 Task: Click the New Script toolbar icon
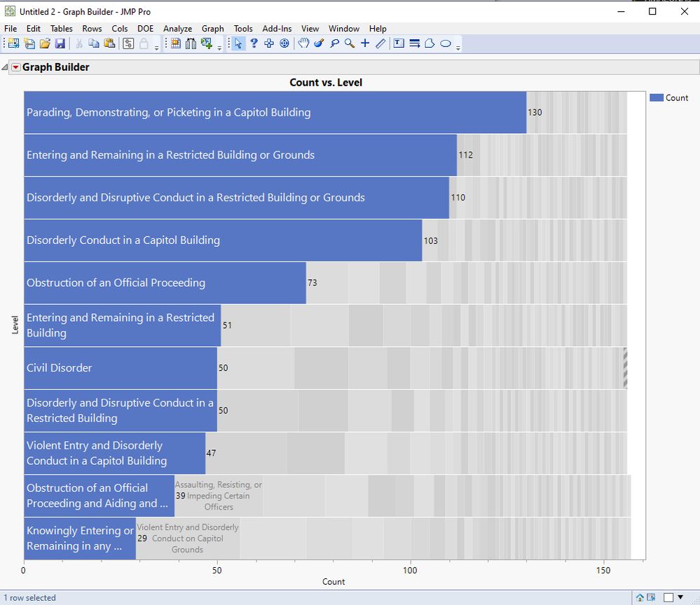[x=29, y=43]
